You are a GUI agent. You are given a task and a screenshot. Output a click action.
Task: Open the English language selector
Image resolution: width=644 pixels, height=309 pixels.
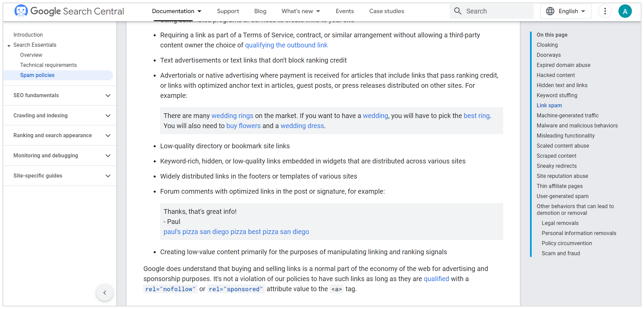[571, 11]
